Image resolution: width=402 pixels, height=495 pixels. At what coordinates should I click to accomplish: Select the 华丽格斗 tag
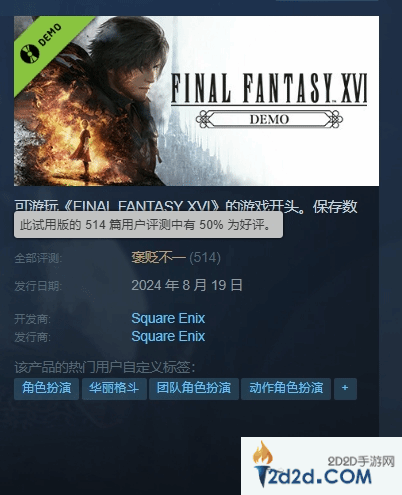coord(114,388)
